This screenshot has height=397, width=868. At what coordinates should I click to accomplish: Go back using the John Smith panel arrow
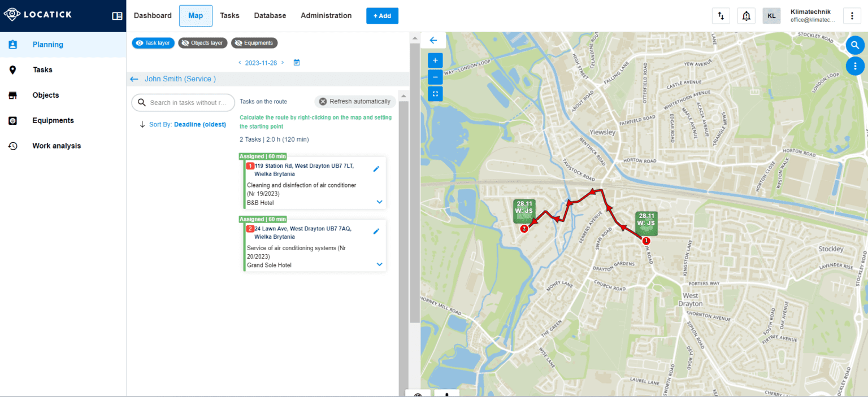tap(134, 79)
